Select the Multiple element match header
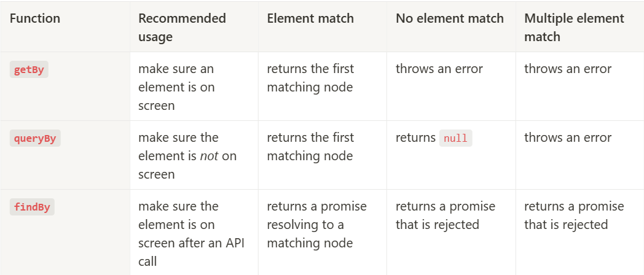Viewport: 644px width, 275px height. [573, 27]
